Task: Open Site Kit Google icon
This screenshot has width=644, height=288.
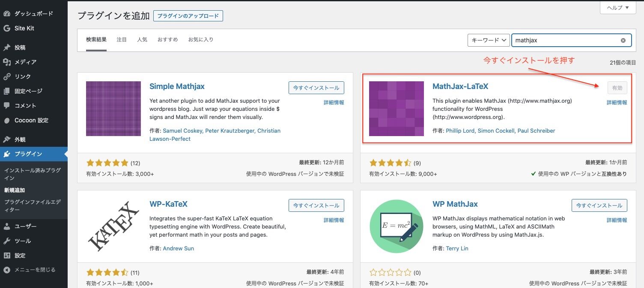Action: 7,28
